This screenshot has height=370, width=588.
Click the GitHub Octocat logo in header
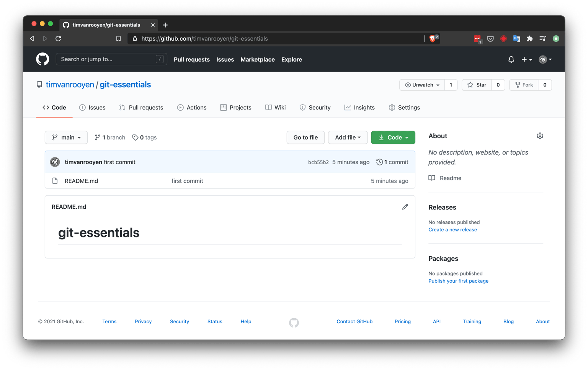click(42, 59)
